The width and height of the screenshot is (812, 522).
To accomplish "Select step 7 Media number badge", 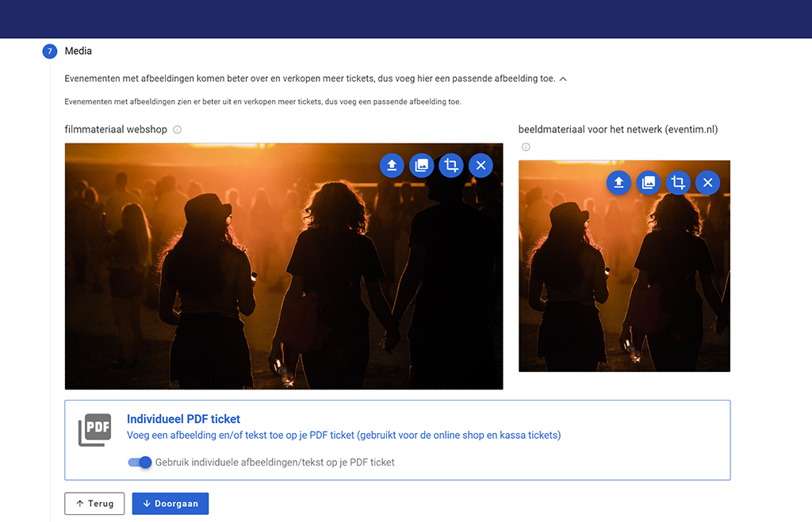I will (x=50, y=52).
